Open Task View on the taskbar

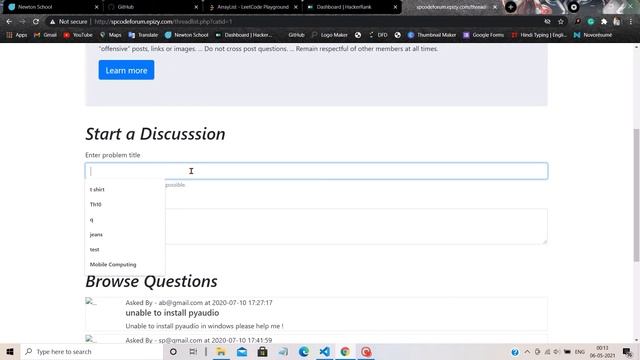(193, 351)
